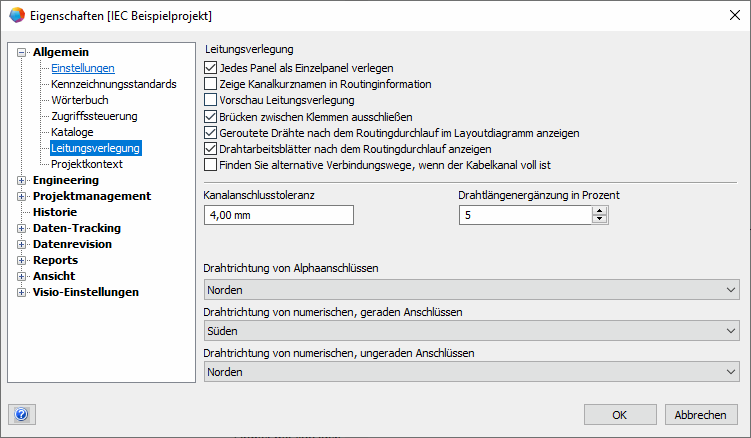
Task: Expand the Reports tree node
Action: tap(22, 260)
